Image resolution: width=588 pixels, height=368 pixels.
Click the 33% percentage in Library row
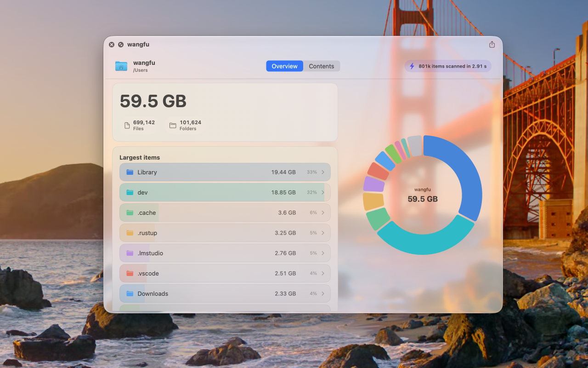click(x=312, y=172)
